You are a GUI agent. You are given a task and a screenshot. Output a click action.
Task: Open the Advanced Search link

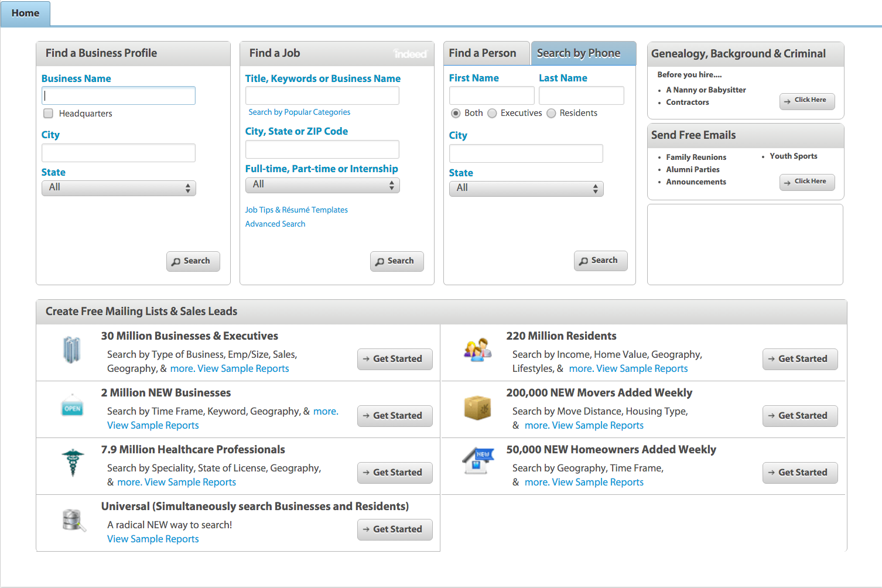tap(275, 224)
